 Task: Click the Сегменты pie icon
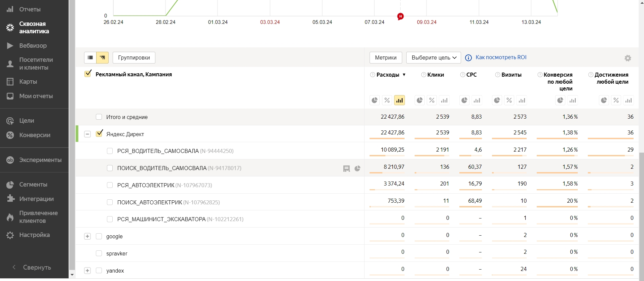pos(10,185)
